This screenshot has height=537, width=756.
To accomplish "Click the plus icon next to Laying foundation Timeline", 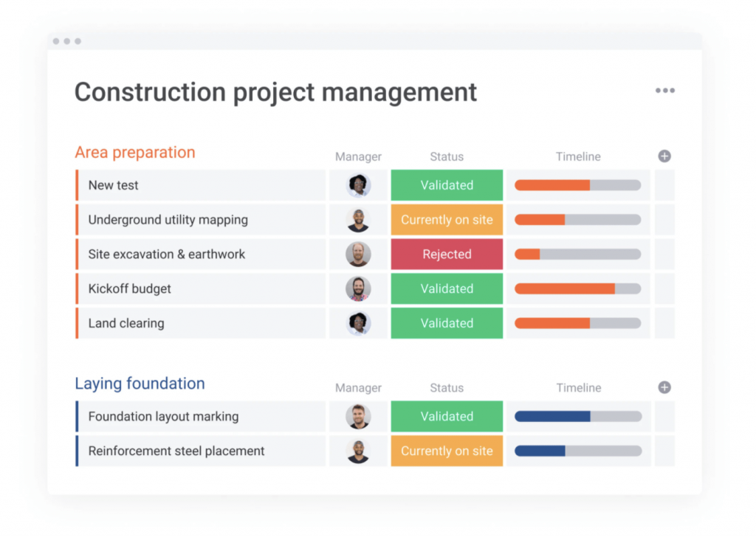I will [x=664, y=387].
